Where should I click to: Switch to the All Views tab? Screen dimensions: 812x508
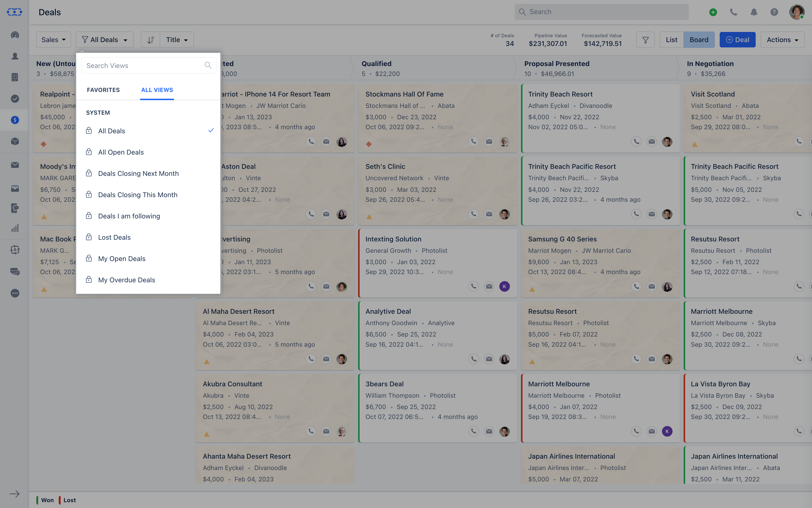tap(157, 90)
